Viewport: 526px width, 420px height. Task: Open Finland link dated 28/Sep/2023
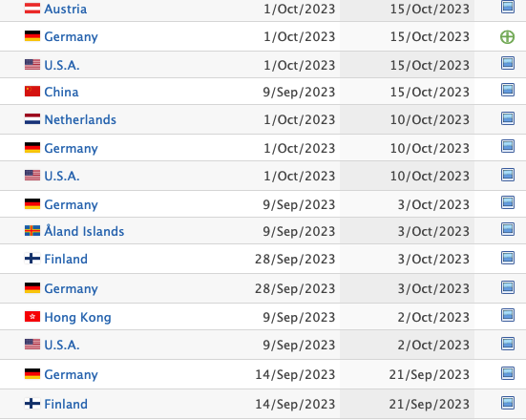click(x=66, y=259)
